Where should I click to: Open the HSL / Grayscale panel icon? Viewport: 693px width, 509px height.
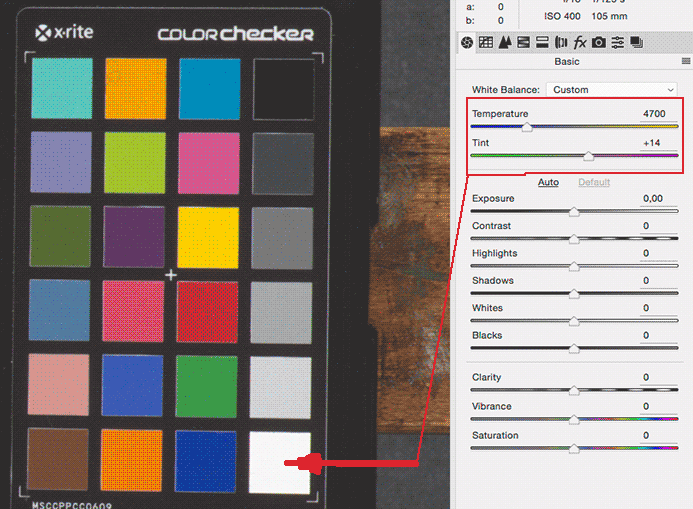pyautogui.click(x=523, y=42)
